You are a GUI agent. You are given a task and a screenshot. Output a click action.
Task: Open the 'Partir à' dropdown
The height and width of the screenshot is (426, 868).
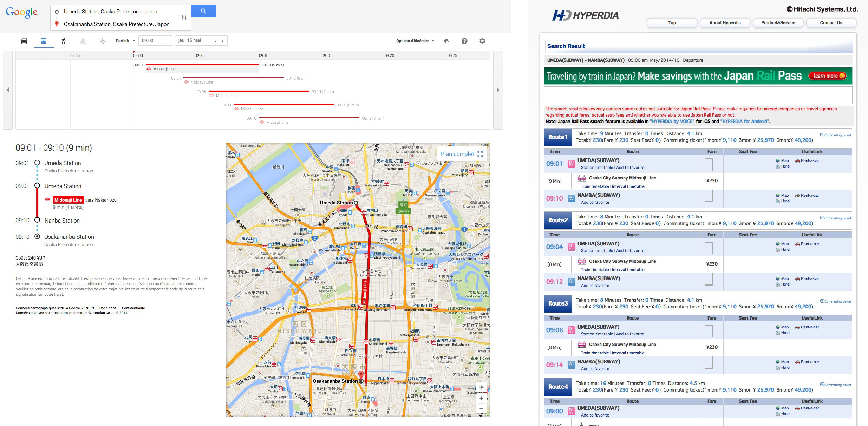[x=125, y=41]
